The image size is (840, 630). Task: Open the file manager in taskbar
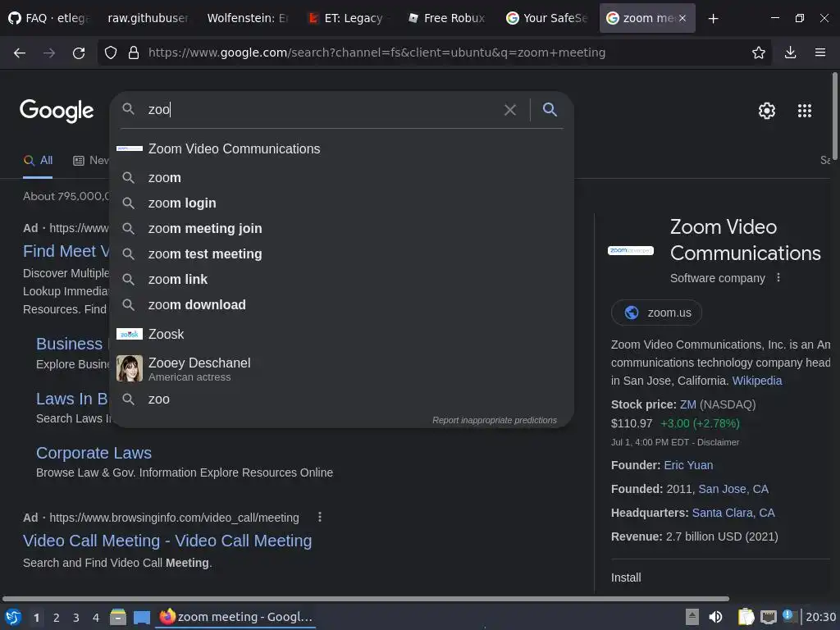(x=118, y=617)
